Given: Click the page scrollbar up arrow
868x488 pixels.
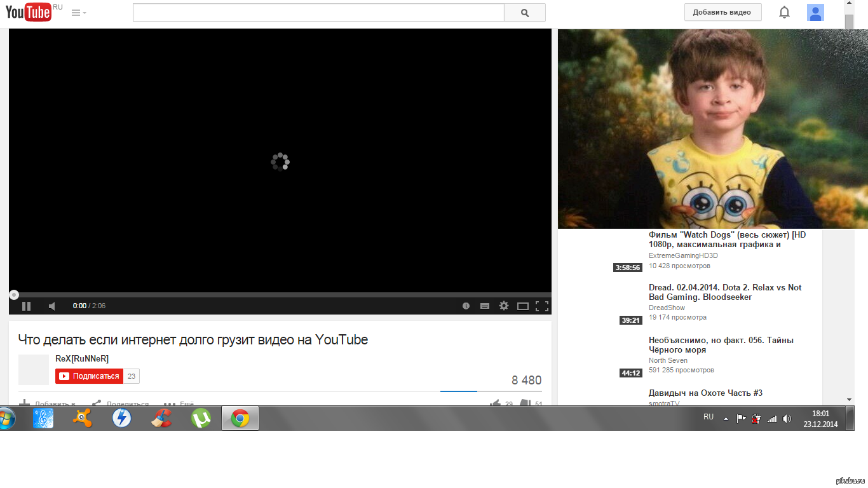Looking at the screenshot, I should pos(849,4).
